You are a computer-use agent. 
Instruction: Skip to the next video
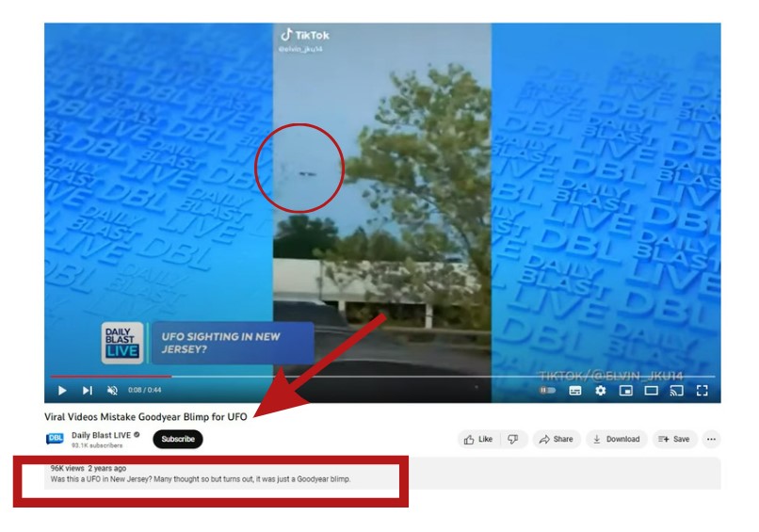87,390
